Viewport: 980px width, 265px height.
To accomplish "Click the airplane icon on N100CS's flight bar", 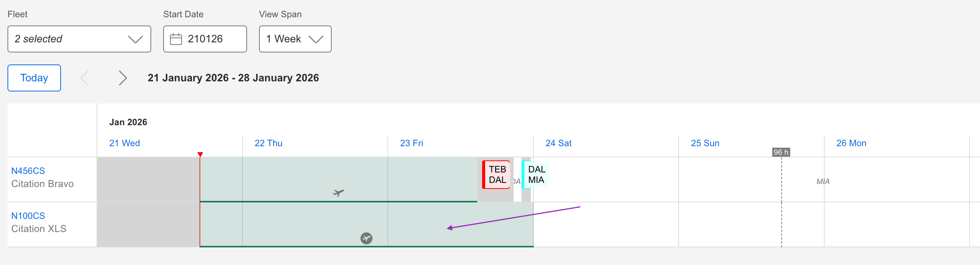I will pos(366,239).
